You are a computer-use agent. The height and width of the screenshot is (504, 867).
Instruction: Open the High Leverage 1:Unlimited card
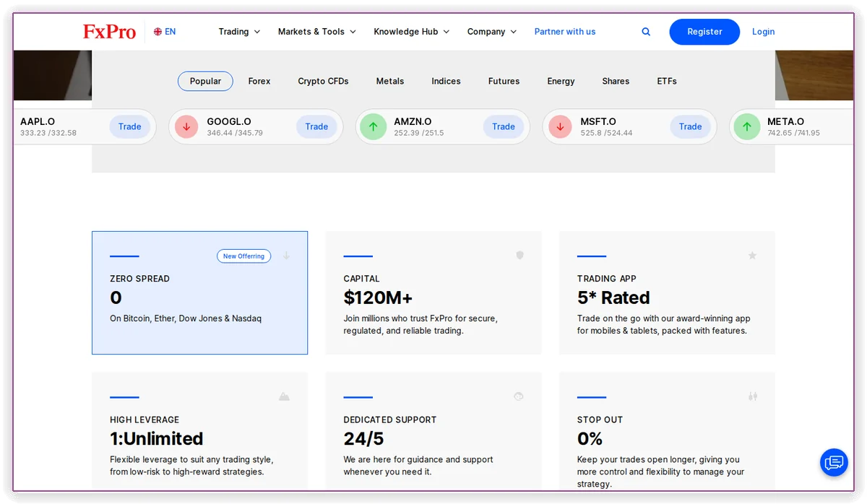pos(199,430)
